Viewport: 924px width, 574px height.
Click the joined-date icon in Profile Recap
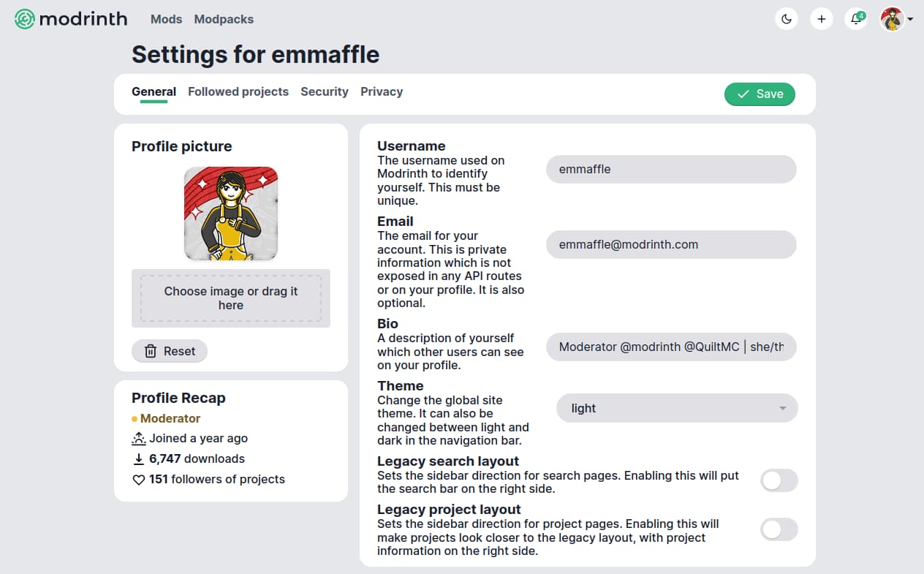coord(139,437)
